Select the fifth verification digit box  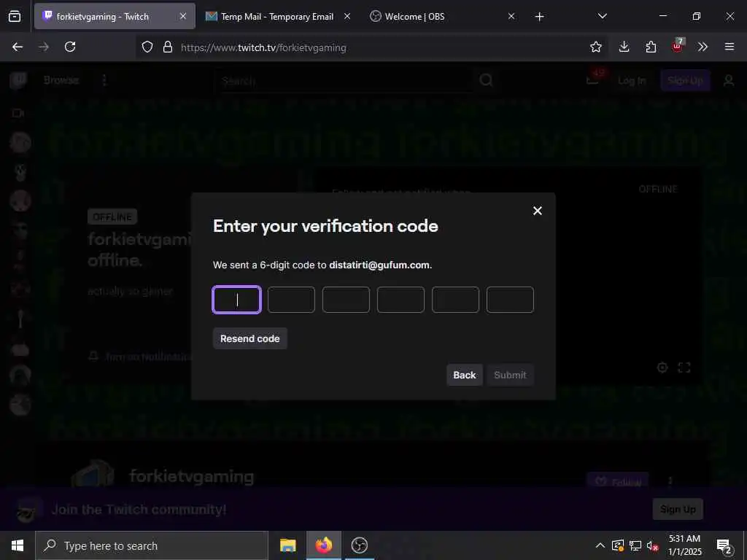point(455,300)
